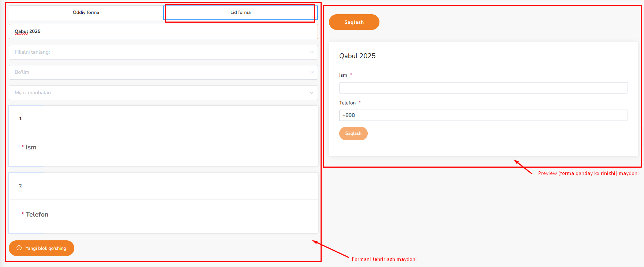Focus the Ism input in the preview
This screenshot has height=267, width=644.
pyautogui.click(x=483, y=88)
